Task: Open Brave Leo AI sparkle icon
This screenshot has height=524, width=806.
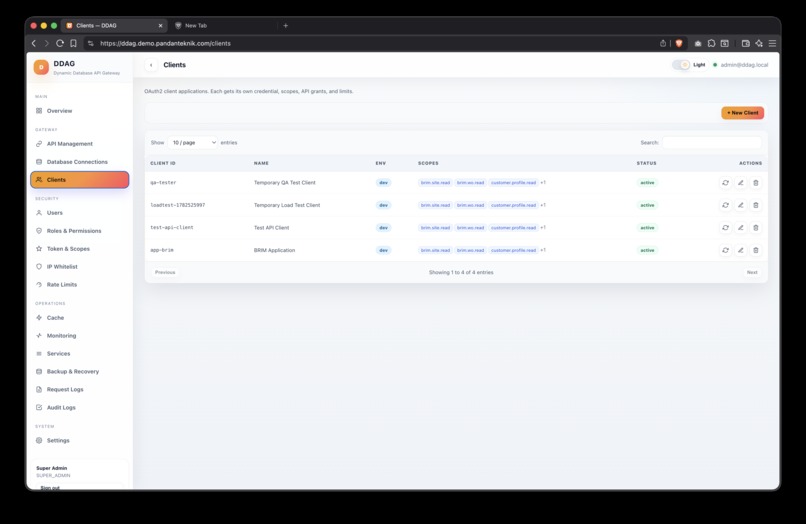Action: pos(759,43)
